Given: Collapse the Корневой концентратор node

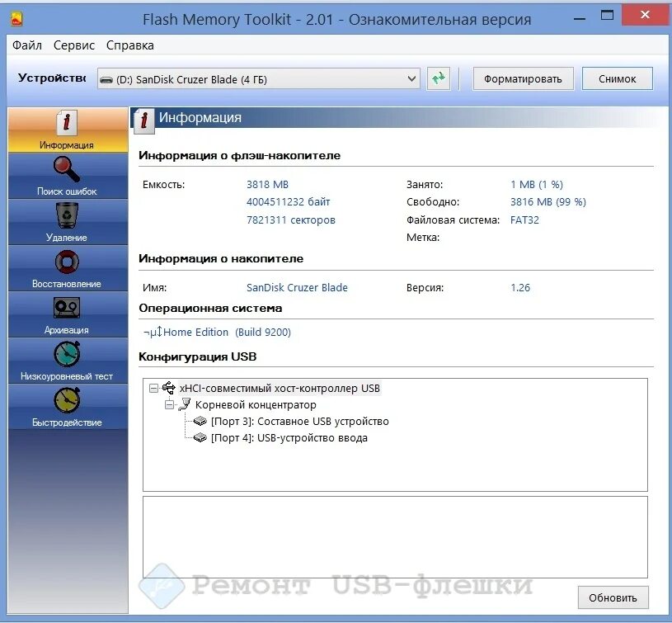Looking at the screenshot, I should coord(169,405).
